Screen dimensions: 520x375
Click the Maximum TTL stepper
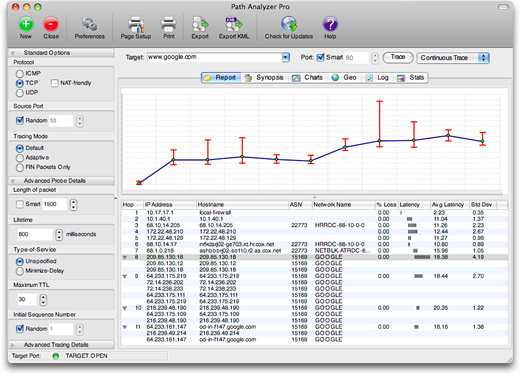coord(43,300)
